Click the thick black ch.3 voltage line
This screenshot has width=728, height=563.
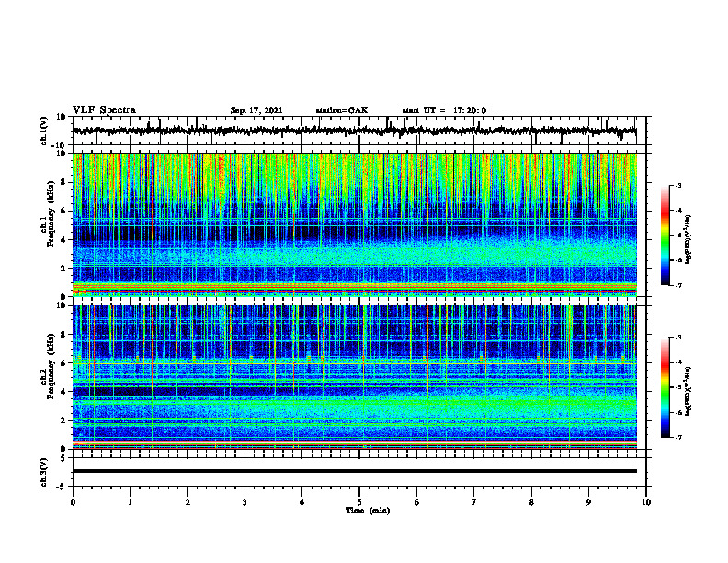point(355,471)
